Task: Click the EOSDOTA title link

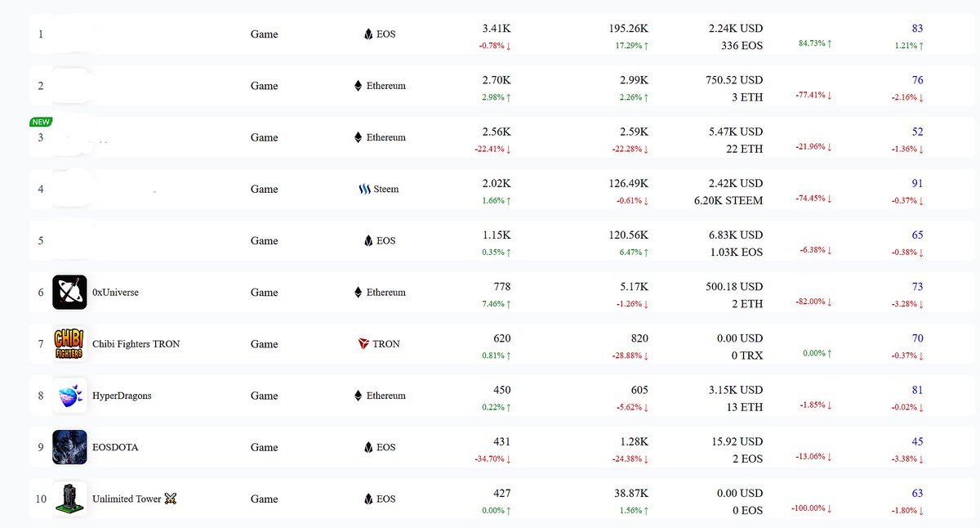Action: pyautogui.click(x=116, y=447)
